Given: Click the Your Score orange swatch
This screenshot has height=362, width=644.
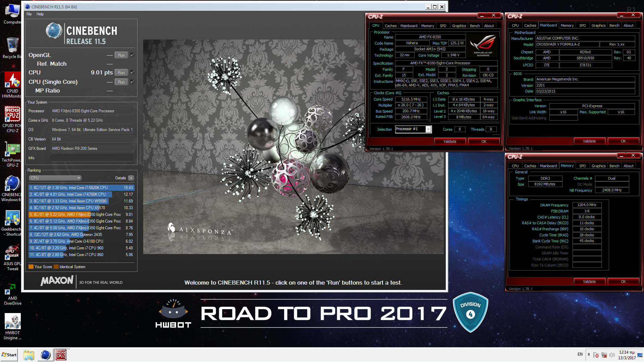Looking at the screenshot, I should (x=31, y=267).
